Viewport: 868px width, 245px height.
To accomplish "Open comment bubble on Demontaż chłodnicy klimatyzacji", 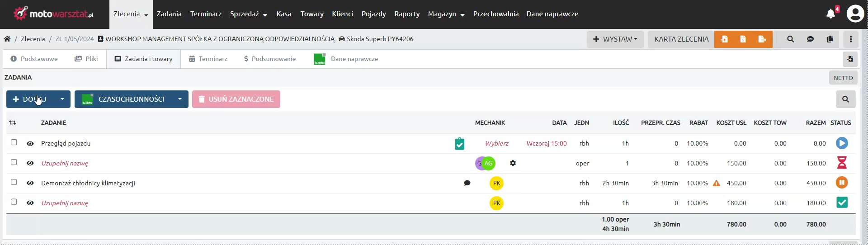I will click(467, 183).
